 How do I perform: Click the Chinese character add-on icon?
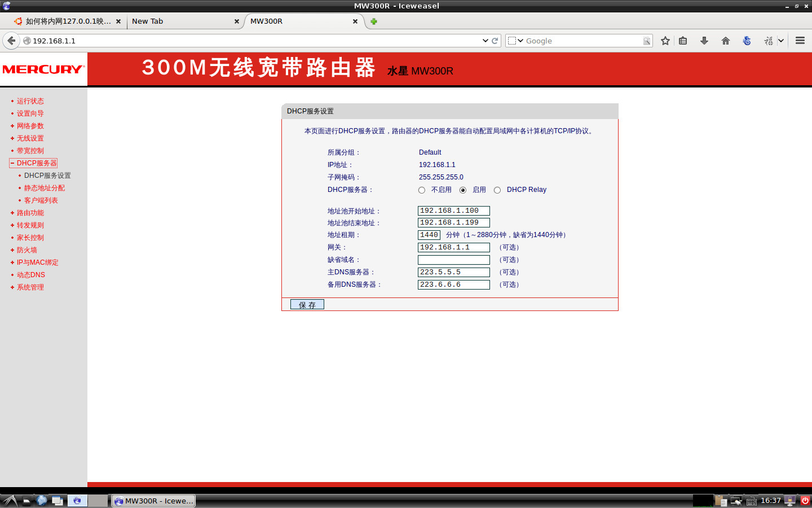click(768, 41)
